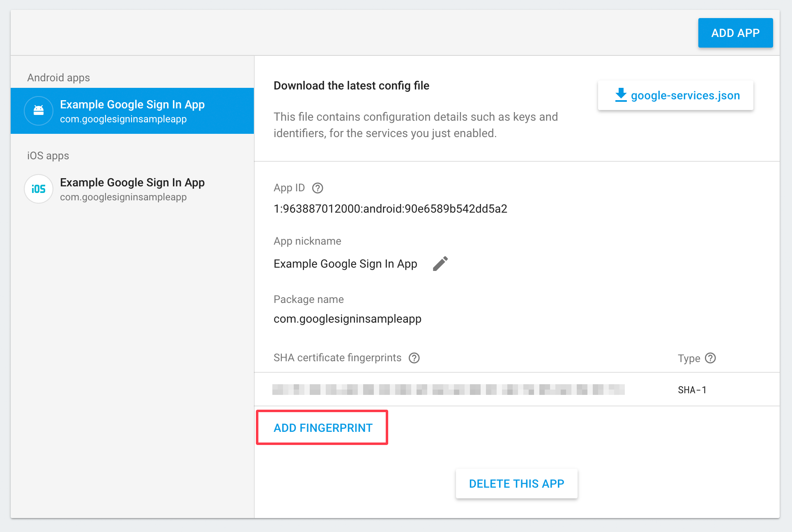792x532 pixels.
Task: Click the config file description paragraph
Action: coord(416,125)
